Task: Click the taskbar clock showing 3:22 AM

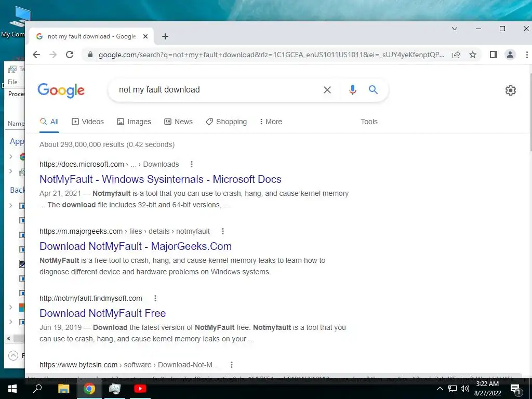Action: click(487, 389)
